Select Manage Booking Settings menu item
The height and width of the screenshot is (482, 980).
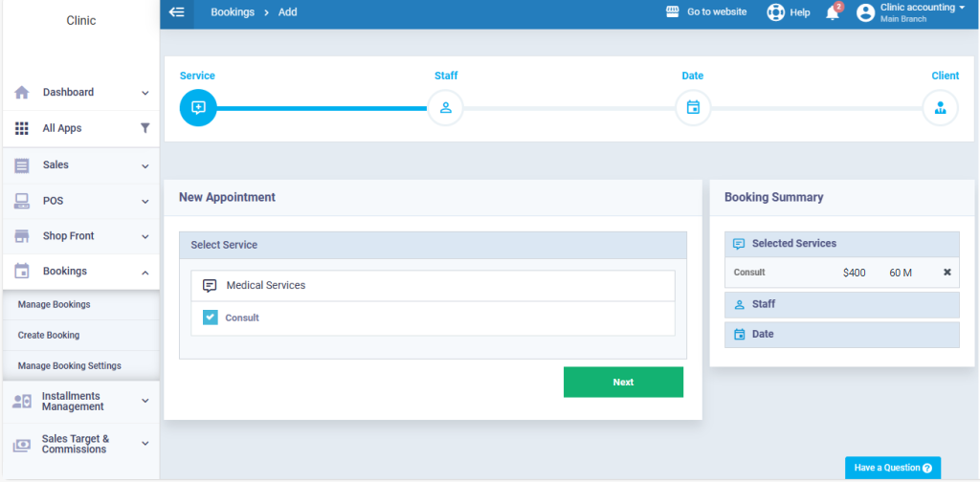(x=69, y=366)
